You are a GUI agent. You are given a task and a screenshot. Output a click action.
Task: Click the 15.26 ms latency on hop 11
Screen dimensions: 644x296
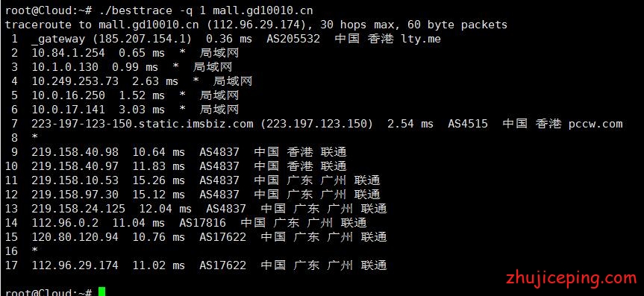pos(158,180)
